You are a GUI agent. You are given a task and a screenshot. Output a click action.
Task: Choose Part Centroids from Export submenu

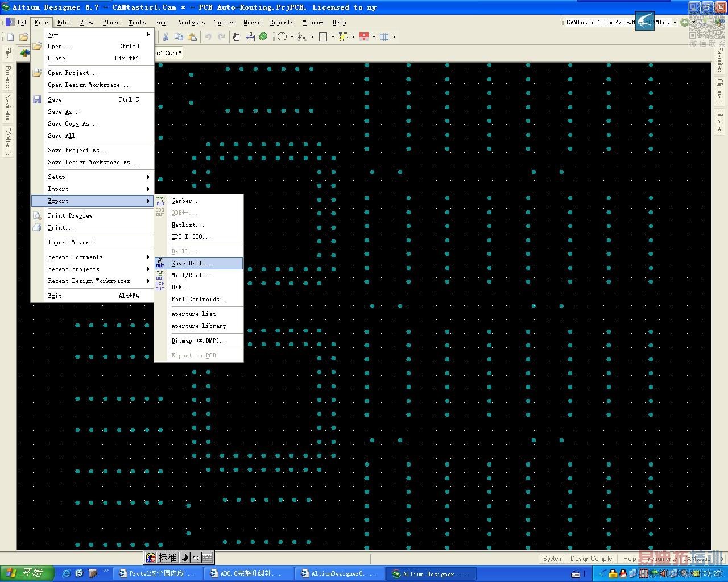199,299
